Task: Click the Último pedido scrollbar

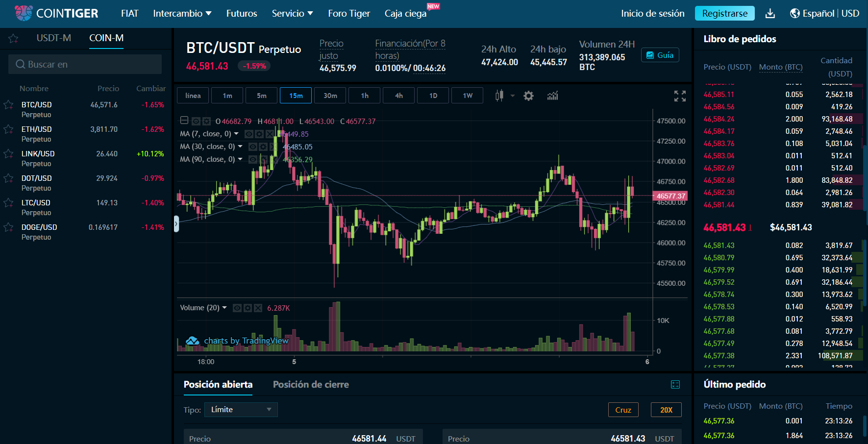Action: pos(865,426)
